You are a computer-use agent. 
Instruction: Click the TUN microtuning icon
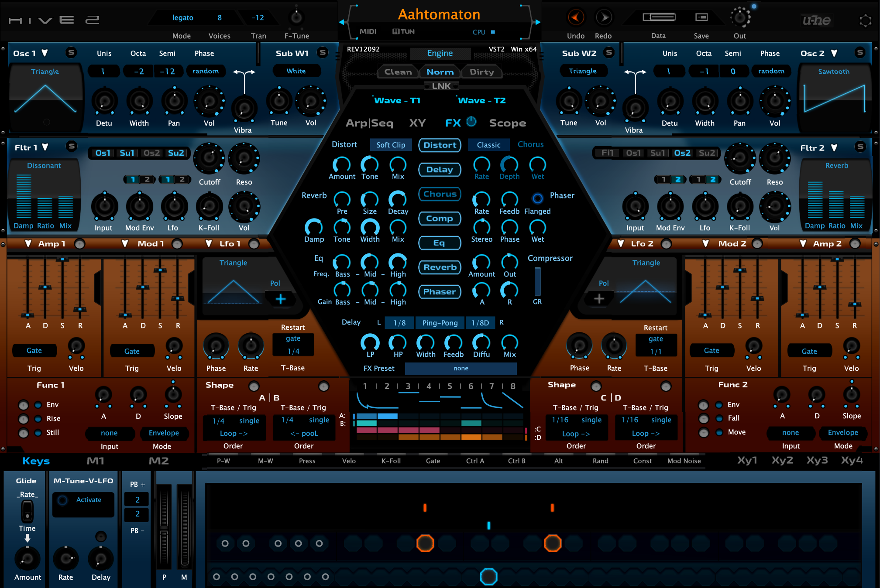tap(403, 31)
